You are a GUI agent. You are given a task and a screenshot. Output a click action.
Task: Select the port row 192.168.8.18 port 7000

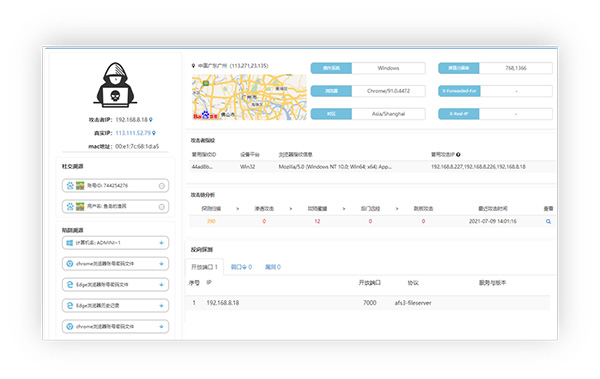pos(368,303)
